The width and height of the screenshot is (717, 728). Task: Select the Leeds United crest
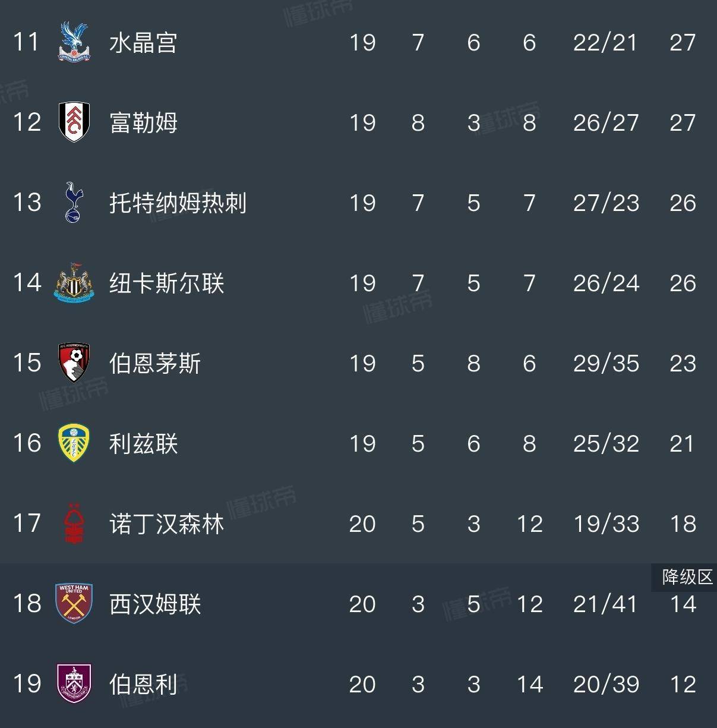tap(74, 443)
